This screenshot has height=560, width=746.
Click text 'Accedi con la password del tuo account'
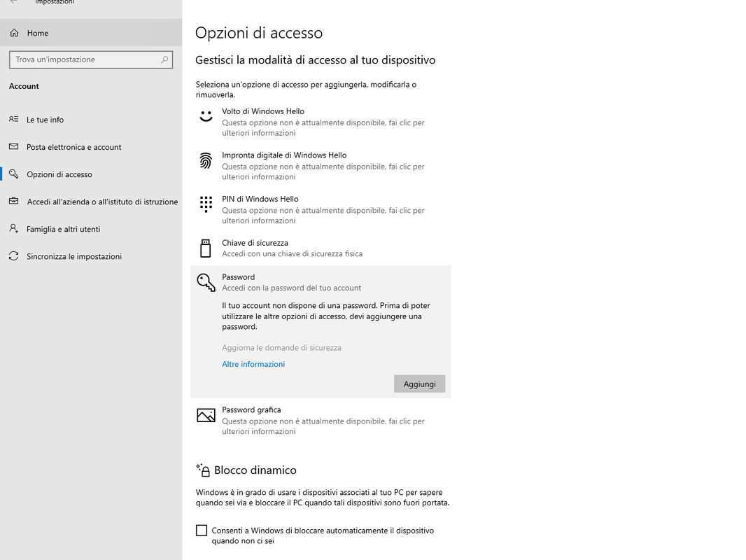pyautogui.click(x=291, y=288)
